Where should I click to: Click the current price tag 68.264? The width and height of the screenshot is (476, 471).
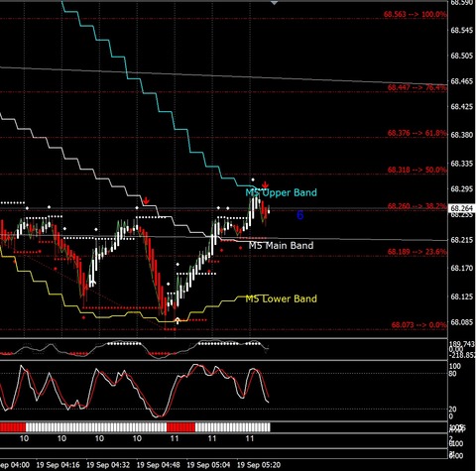tap(462, 208)
